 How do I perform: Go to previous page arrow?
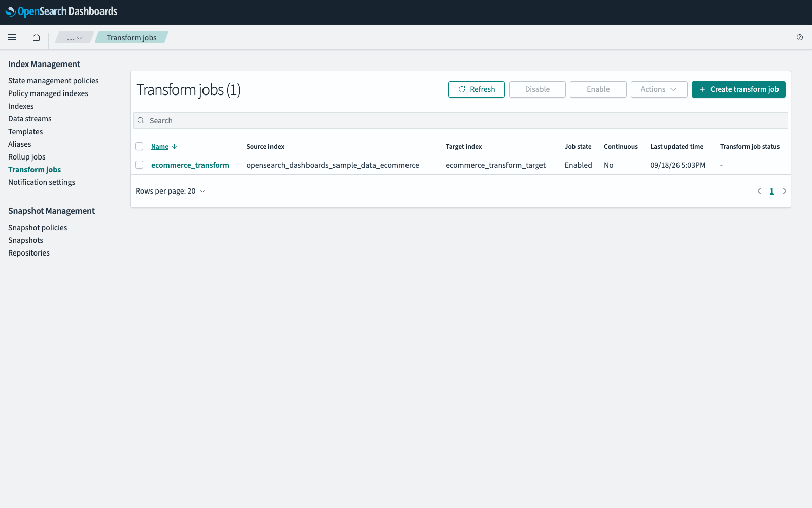pos(759,191)
